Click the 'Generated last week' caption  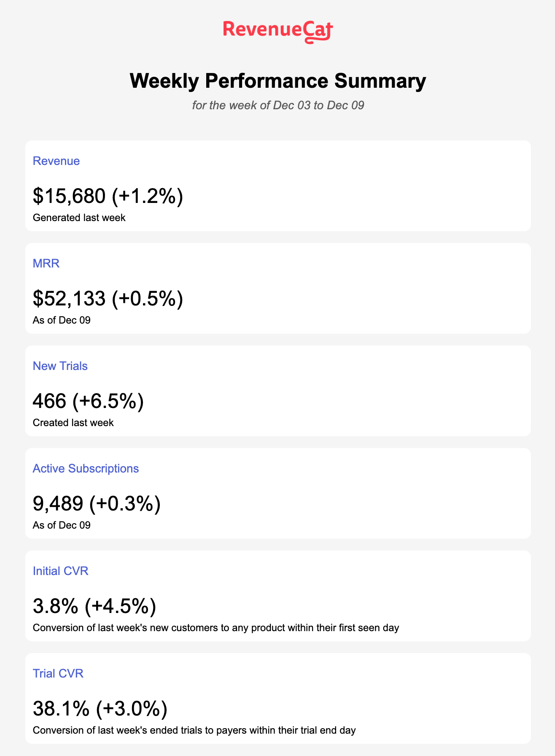click(x=79, y=218)
